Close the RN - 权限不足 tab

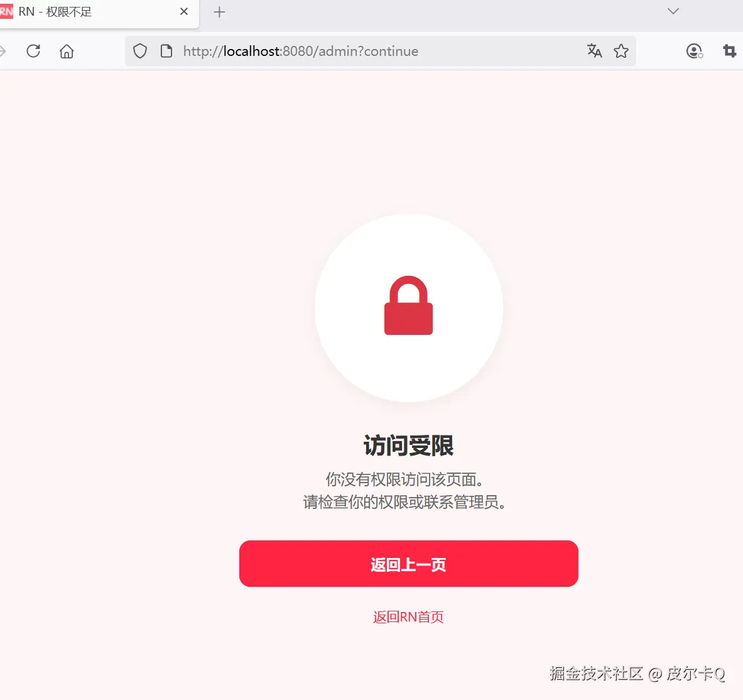click(184, 12)
